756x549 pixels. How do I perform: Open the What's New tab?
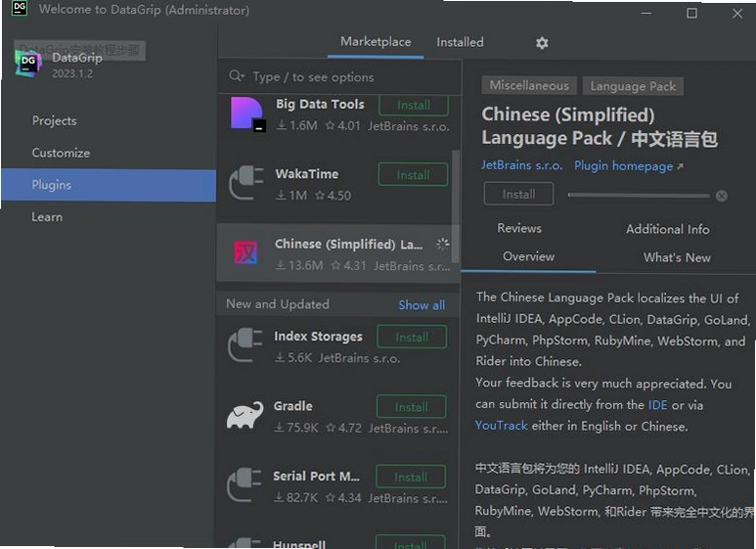[x=677, y=257]
